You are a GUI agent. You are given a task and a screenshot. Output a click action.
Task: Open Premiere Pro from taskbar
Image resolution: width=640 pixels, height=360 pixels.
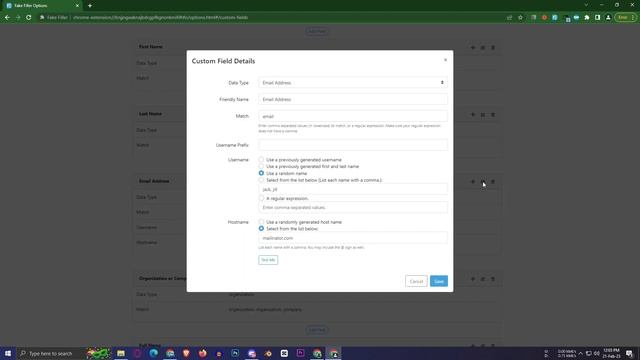click(x=300, y=353)
